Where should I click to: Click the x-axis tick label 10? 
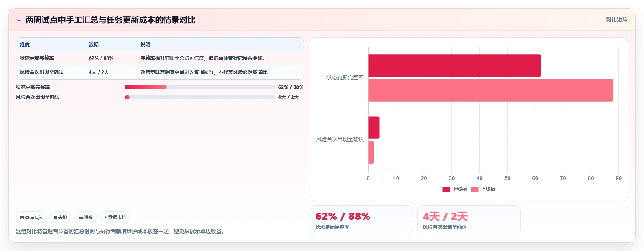(x=396, y=178)
